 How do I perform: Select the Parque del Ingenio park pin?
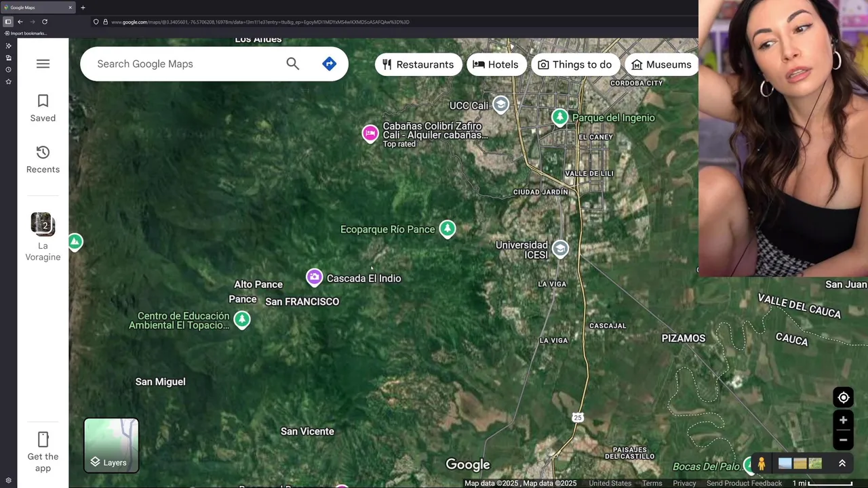point(559,117)
